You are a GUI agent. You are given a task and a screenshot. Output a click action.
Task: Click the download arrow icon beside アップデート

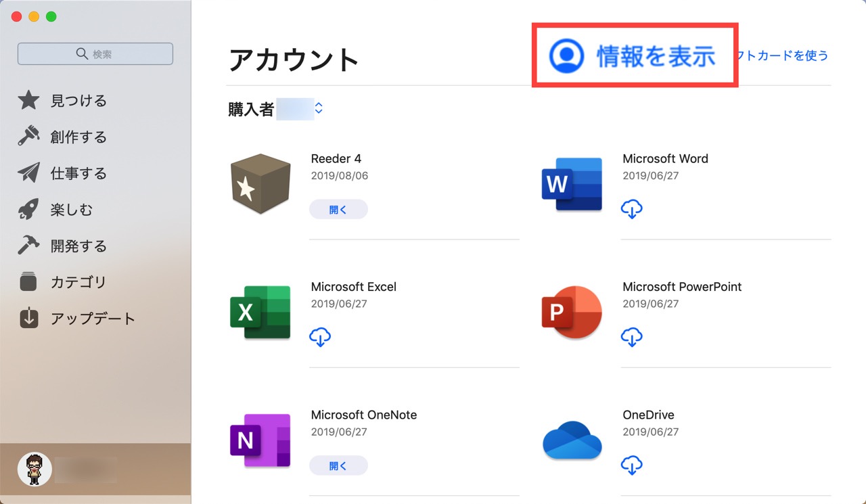[28, 318]
